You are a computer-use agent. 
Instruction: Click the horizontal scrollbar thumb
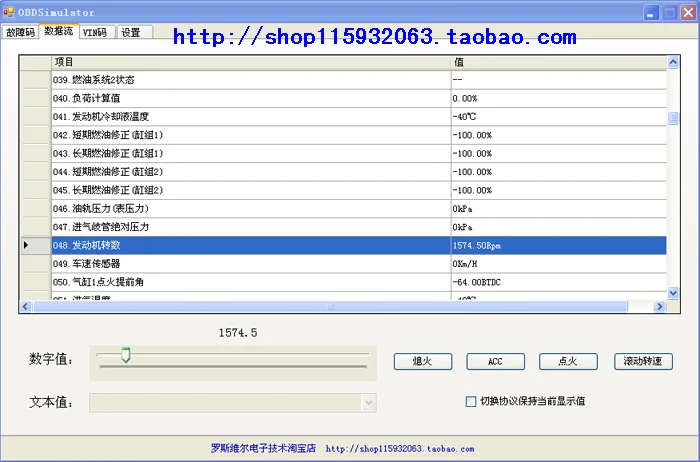tap(330, 307)
